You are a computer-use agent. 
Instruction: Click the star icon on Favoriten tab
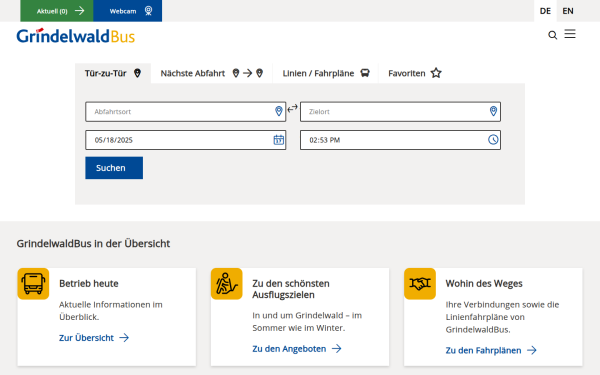(x=436, y=73)
